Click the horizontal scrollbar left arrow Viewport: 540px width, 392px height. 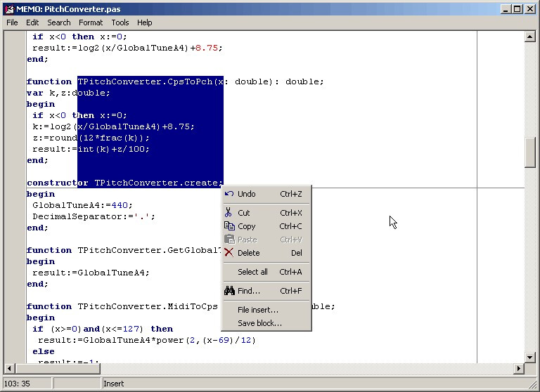(9, 369)
